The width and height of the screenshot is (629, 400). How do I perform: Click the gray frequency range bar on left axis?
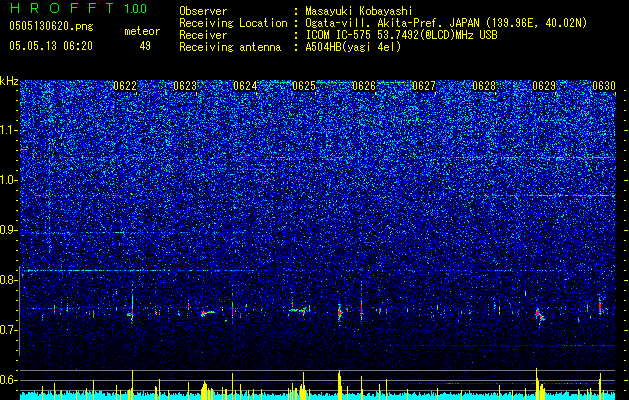(x=19, y=311)
